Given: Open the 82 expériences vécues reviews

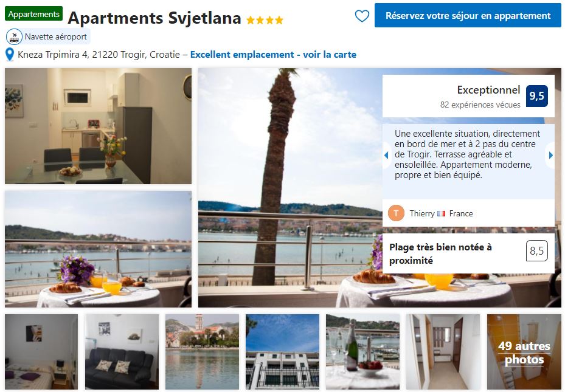Looking at the screenshot, I should pos(480,105).
